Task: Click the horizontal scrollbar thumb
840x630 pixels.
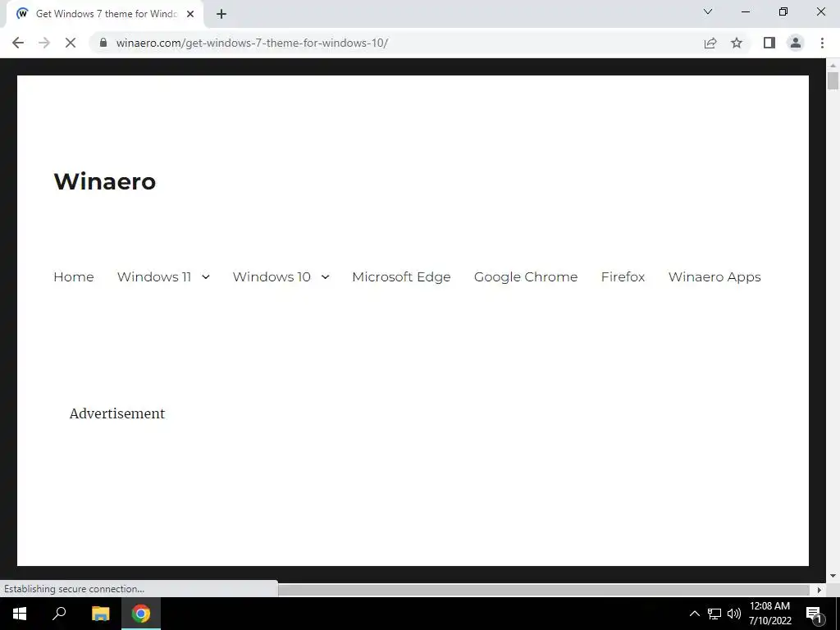Action: click(544, 590)
